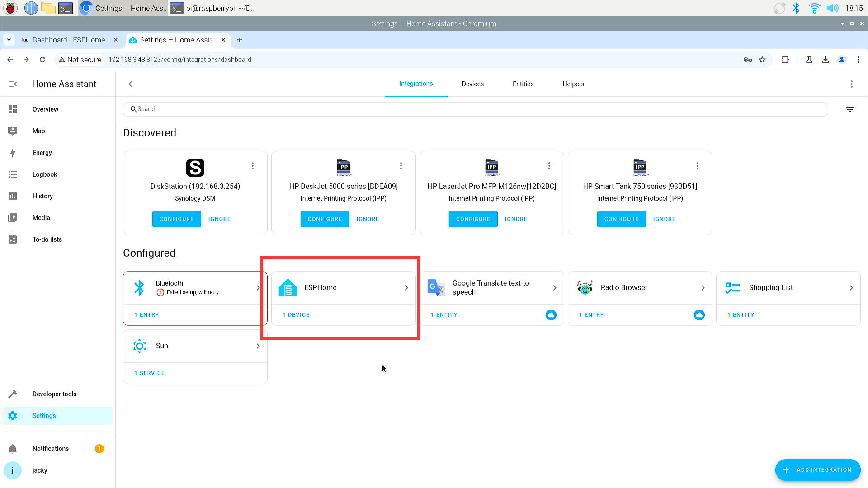Viewport: 868px width, 488px height.
Task: Click the Settings gear icon in sidebar
Action: pyautogui.click(x=13, y=416)
